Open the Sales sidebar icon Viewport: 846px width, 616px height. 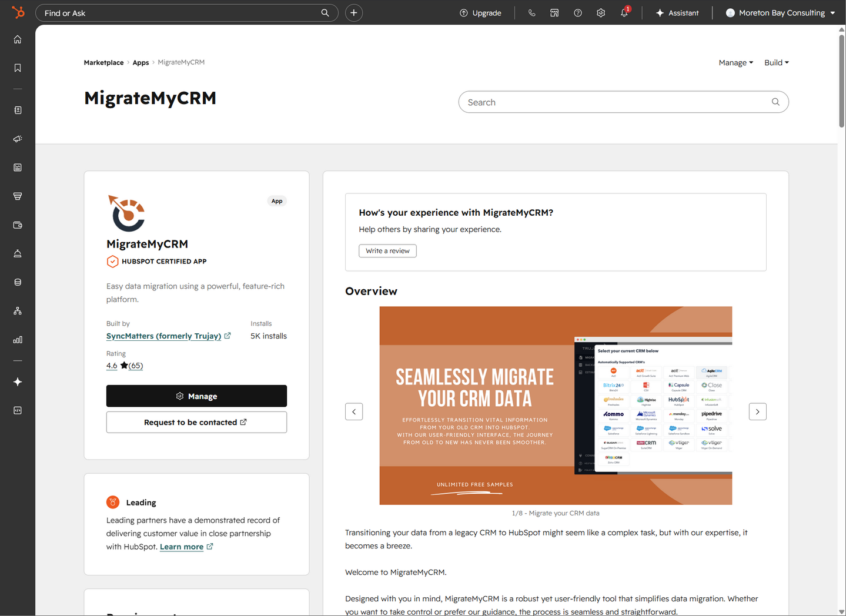pyautogui.click(x=18, y=196)
